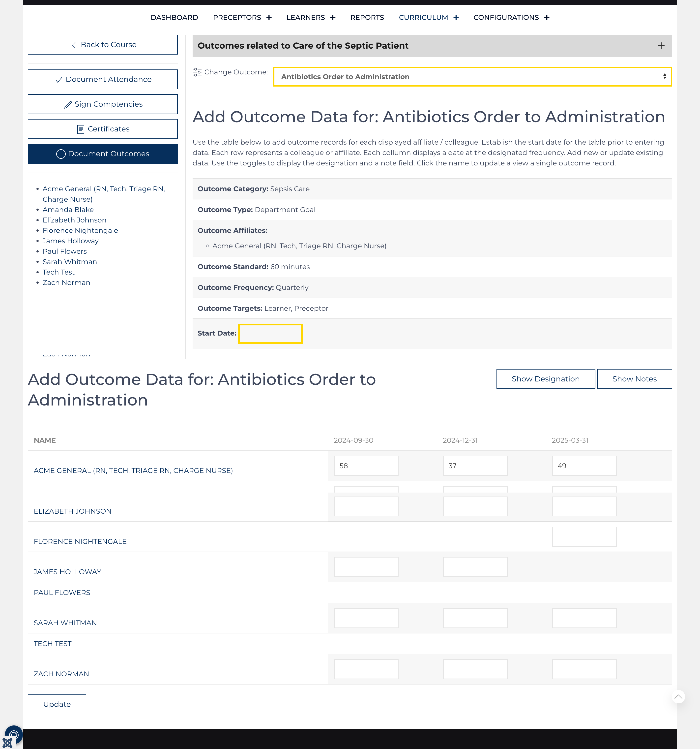
Task: Open the Change Outcome dropdown
Action: 472,76
